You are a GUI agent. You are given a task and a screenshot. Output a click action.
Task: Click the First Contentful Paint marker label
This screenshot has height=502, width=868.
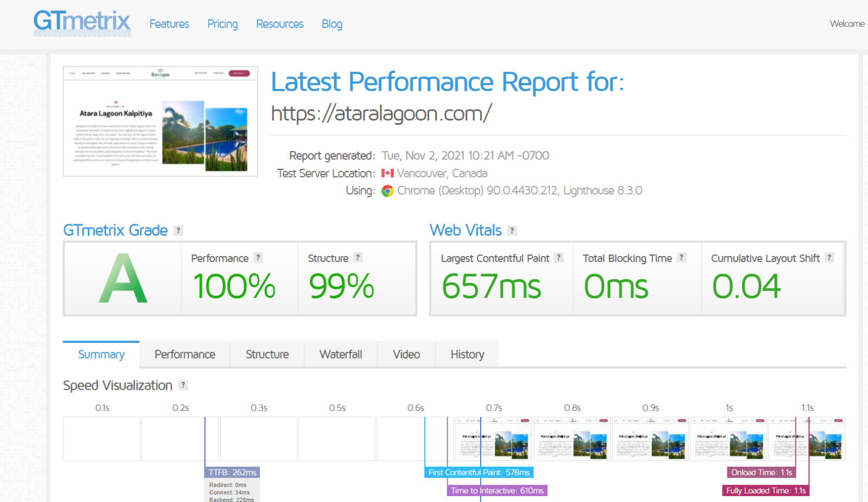click(x=479, y=472)
